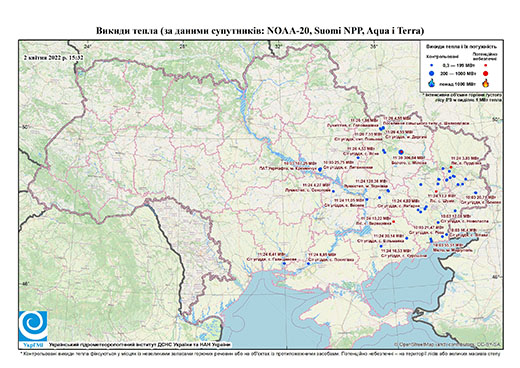Image resolution: width=520 pixels, height=368 pixels.
Task: Click the large 306,84 МВт marker with red center
Action: 401,152
